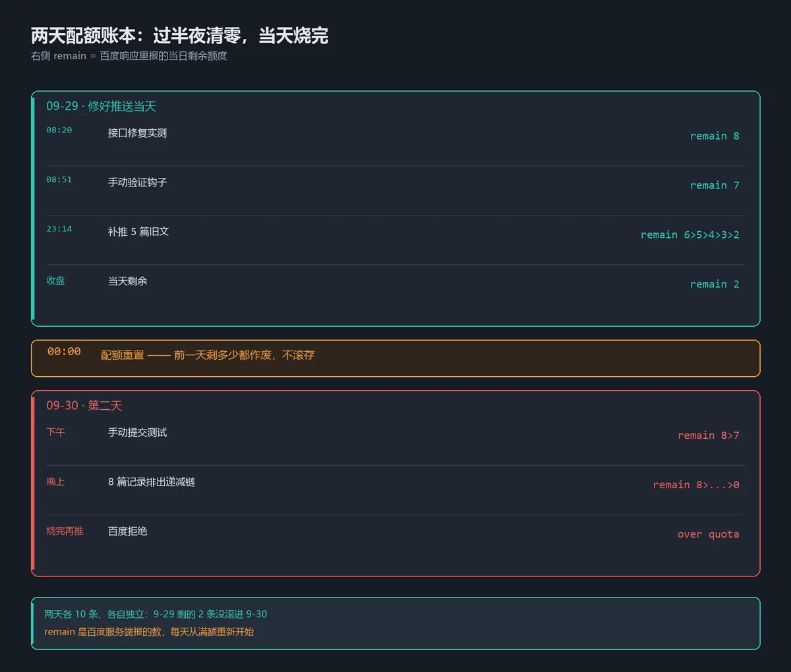The height and width of the screenshot is (672, 791).
Task: Click the value remain 2
Action: [x=715, y=284]
